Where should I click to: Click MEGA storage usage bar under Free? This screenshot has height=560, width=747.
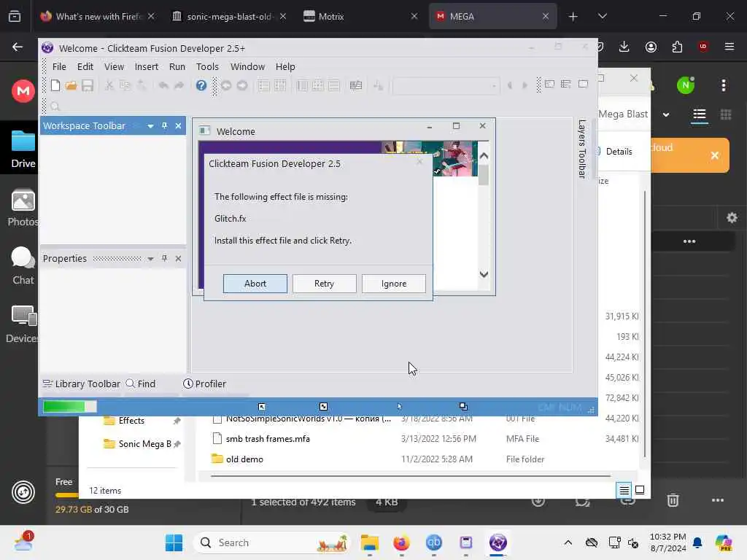66,495
